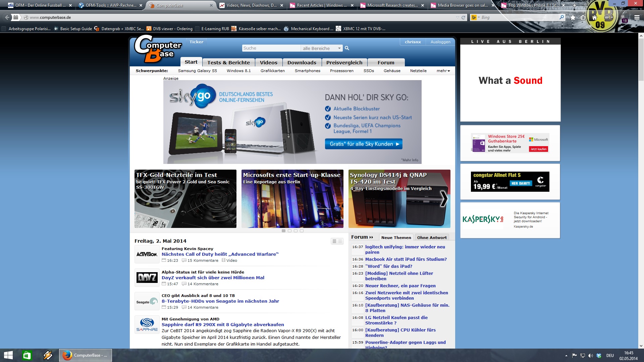Image resolution: width=644 pixels, height=362 pixels.
Task: Click the Ausloggen link
Action: click(440, 42)
